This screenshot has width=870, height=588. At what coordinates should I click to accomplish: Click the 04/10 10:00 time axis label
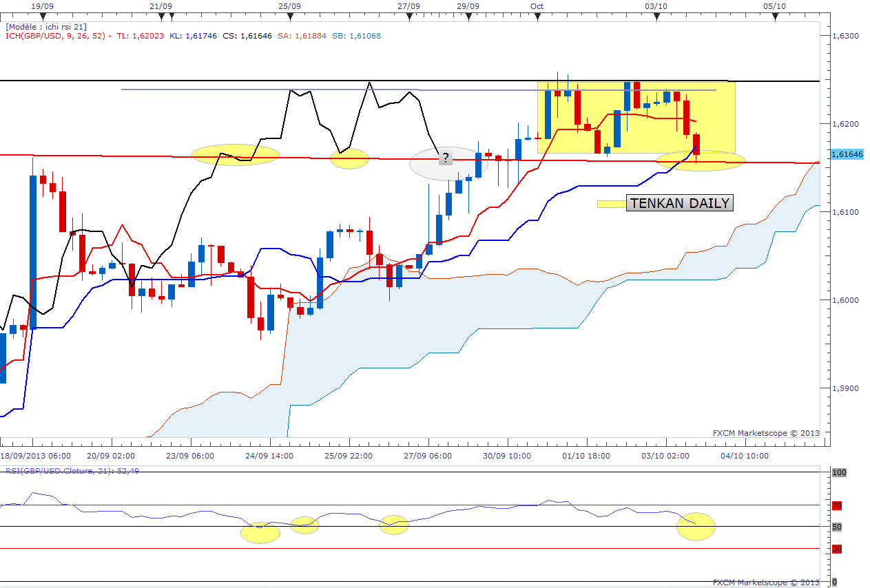coord(745,456)
